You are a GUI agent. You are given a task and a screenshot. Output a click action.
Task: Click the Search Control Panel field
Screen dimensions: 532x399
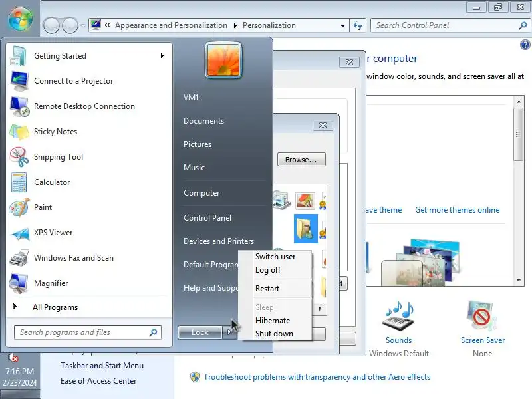click(450, 25)
